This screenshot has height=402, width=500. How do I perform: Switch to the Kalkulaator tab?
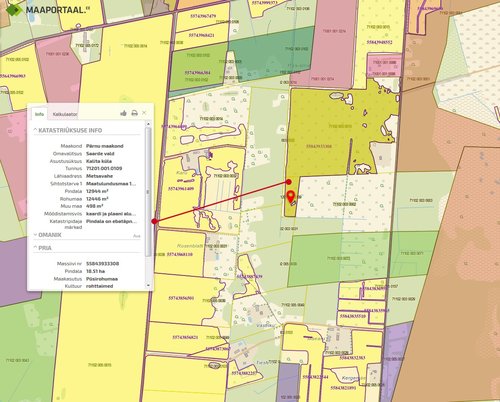click(65, 114)
